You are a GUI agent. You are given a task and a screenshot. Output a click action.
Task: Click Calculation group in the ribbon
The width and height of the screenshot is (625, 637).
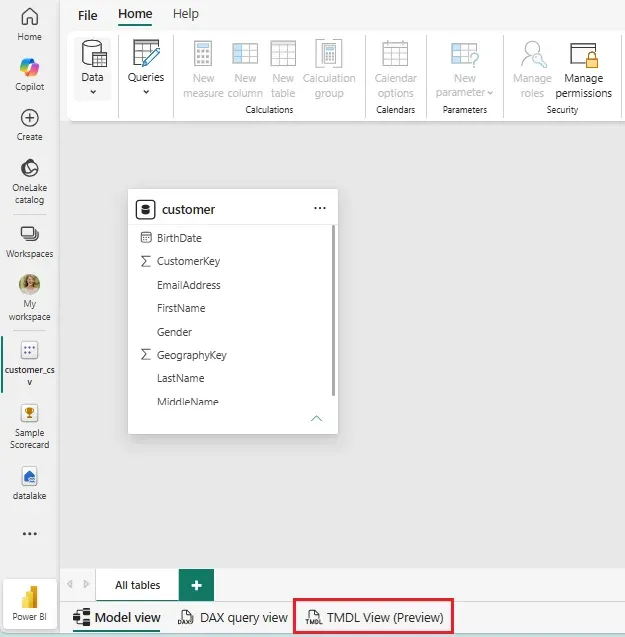[x=329, y=69]
